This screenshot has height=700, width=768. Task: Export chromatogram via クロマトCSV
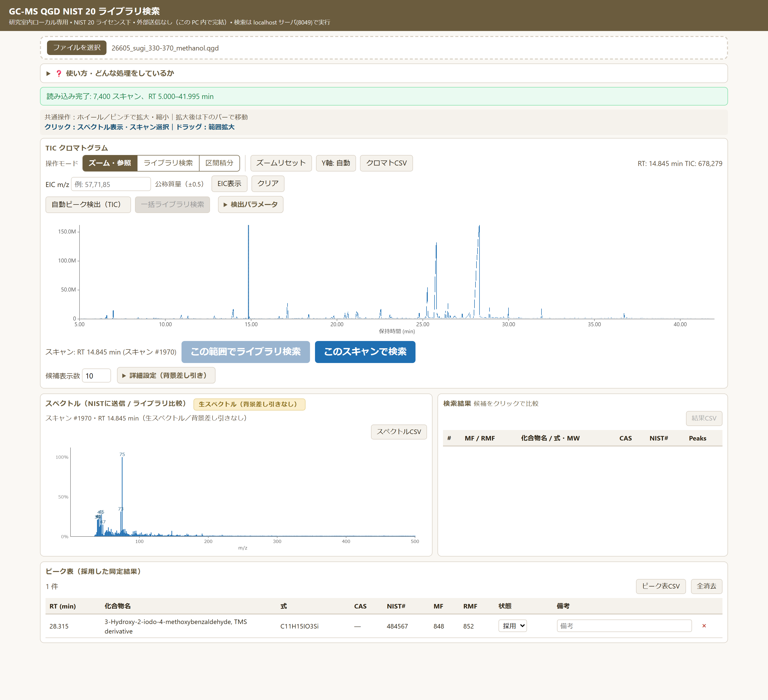[386, 163]
